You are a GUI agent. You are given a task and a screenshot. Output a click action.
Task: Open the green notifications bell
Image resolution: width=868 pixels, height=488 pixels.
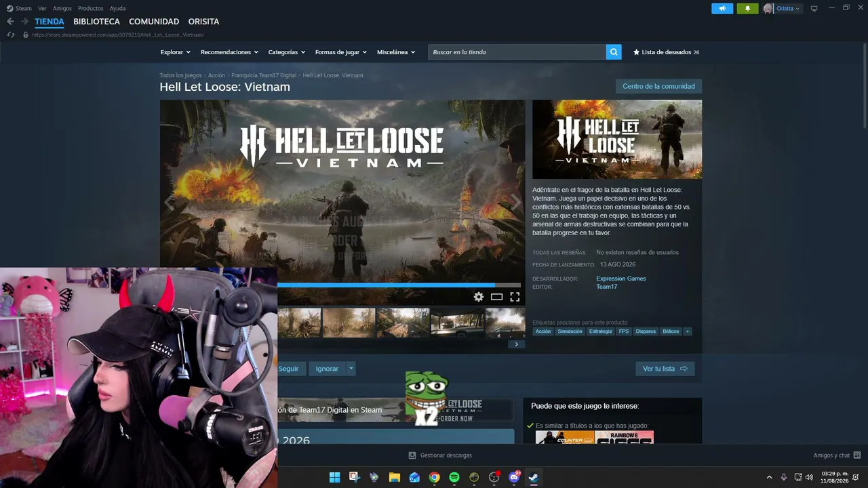click(x=747, y=9)
